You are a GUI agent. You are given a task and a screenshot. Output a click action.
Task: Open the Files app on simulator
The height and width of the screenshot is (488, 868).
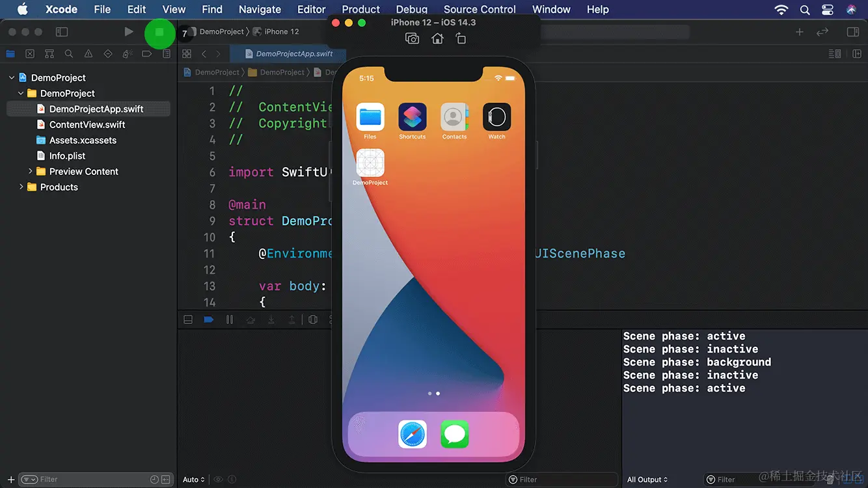tap(370, 117)
